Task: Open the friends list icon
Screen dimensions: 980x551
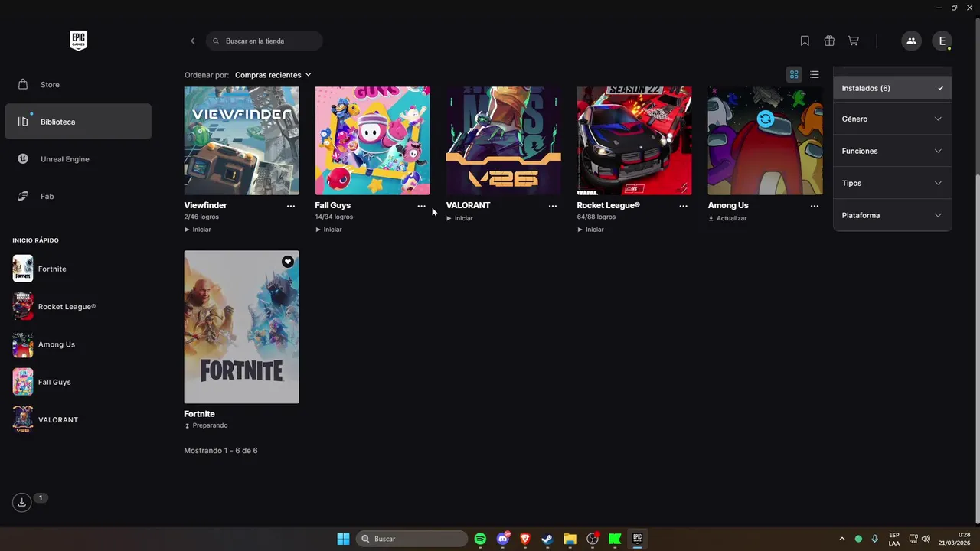Action: pyautogui.click(x=911, y=41)
